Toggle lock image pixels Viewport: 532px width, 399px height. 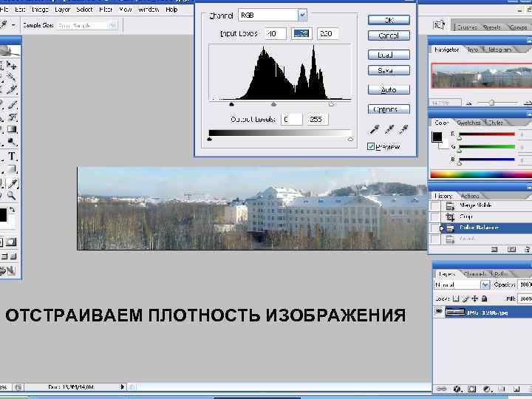(465, 299)
